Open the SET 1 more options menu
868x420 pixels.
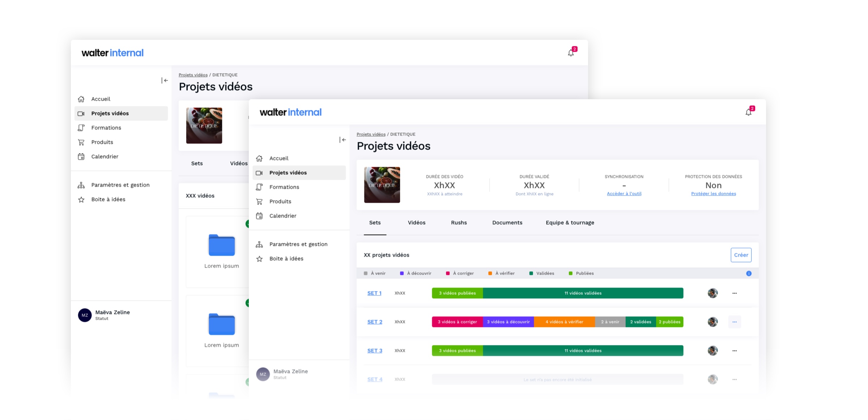pos(735,293)
